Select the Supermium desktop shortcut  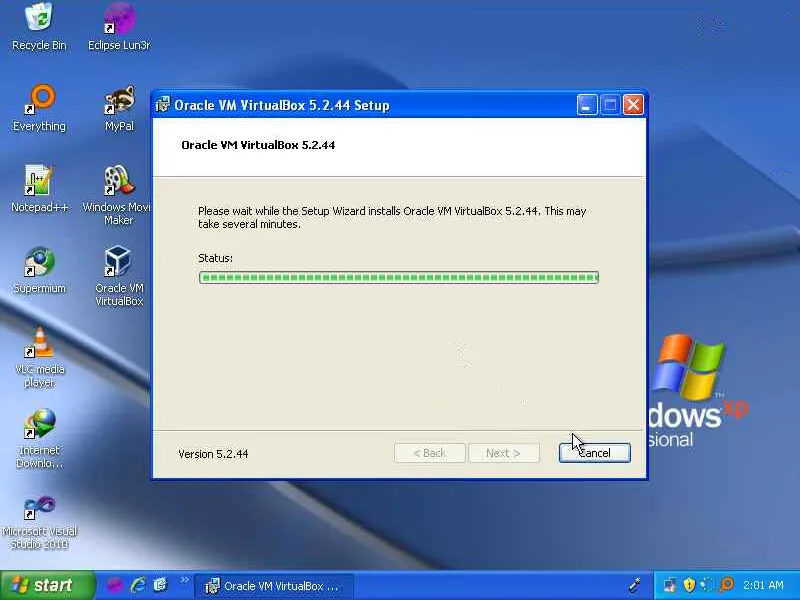[39, 270]
